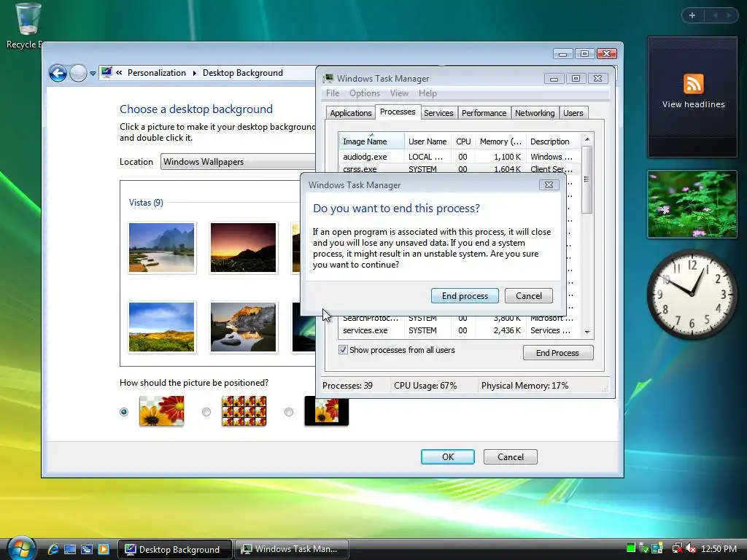Sort by Memory column header
This screenshot has height=560, width=747.
point(500,141)
